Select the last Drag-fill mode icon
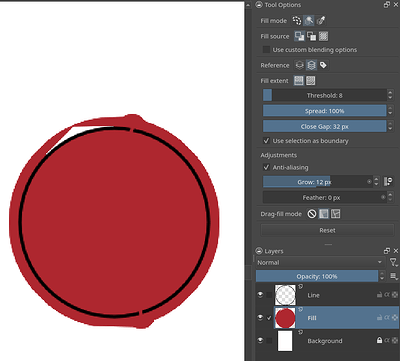The width and height of the screenshot is (400, 361). [335, 214]
